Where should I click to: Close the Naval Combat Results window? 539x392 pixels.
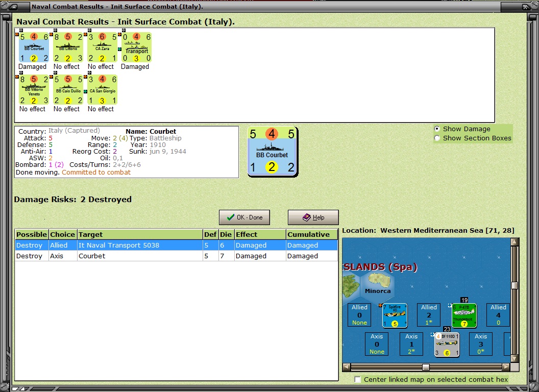(526, 7)
